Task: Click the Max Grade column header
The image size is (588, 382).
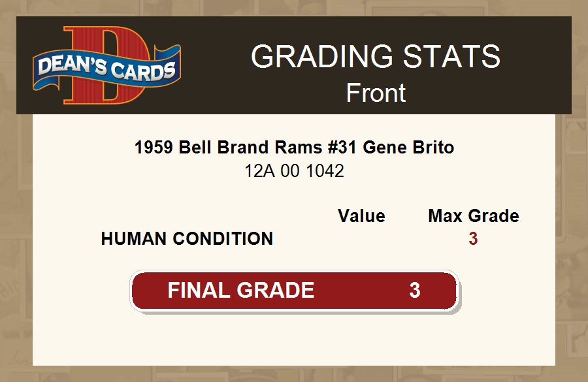Action: pyautogui.click(x=474, y=216)
